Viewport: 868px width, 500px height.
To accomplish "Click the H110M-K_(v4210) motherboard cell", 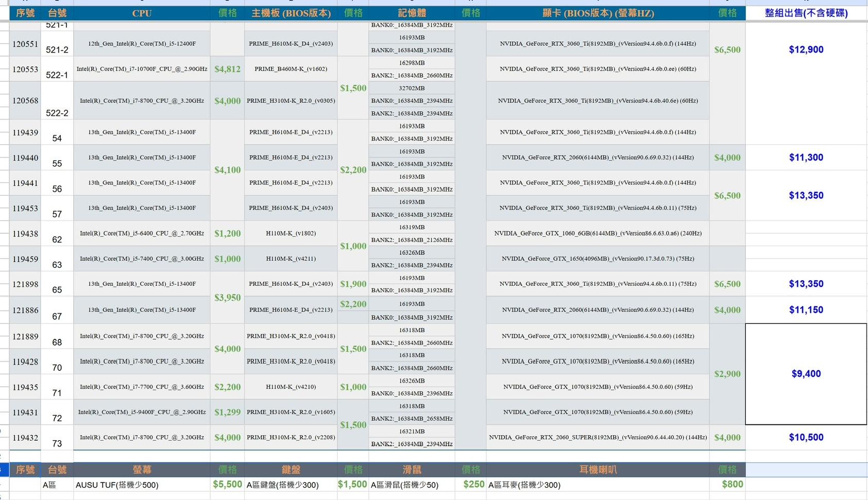I will (291, 387).
